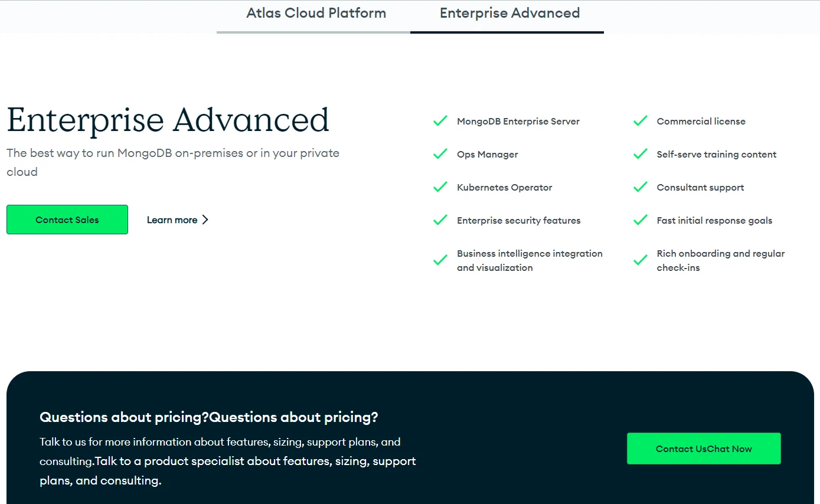Click Rich onboarding and regular check-ins text
820x504 pixels.
click(721, 260)
